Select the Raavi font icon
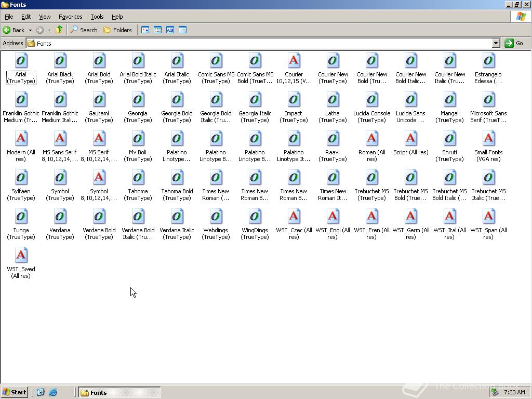 (333, 139)
